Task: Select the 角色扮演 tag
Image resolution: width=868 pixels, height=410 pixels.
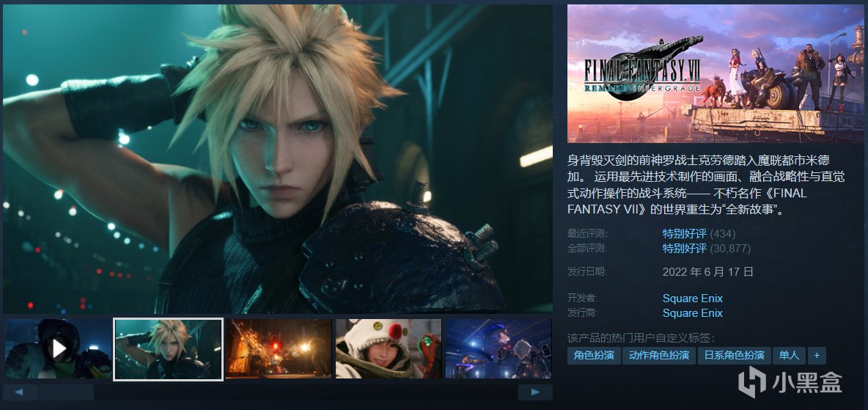Action: [594, 356]
